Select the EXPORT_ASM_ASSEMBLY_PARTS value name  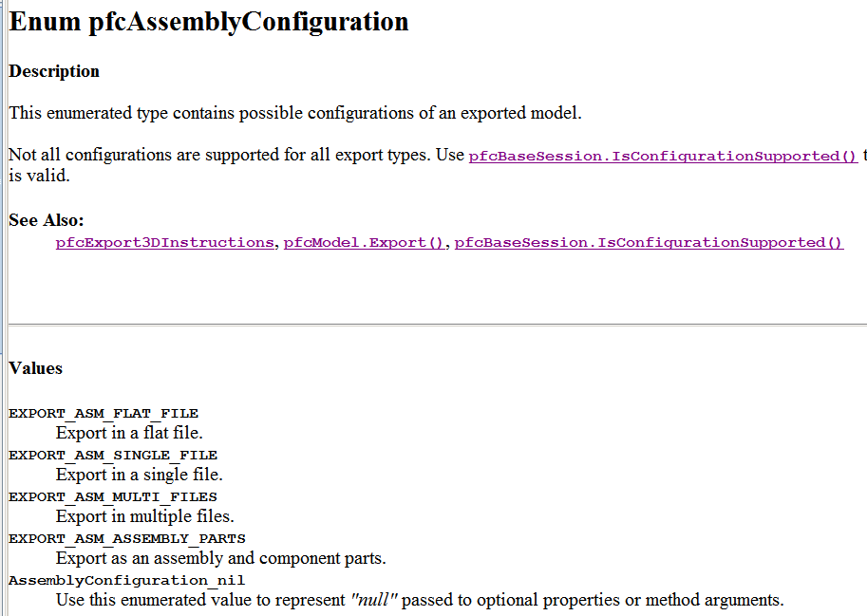coord(127,539)
